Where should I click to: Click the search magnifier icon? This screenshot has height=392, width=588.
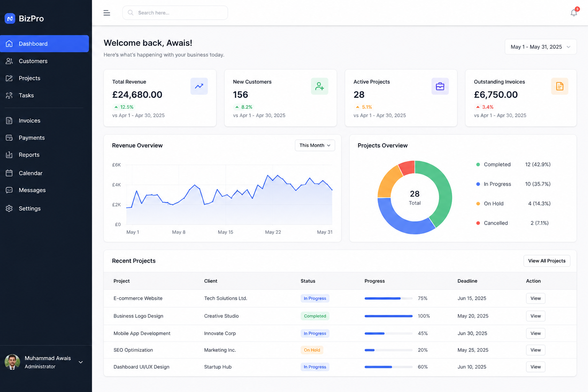(x=131, y=13)
